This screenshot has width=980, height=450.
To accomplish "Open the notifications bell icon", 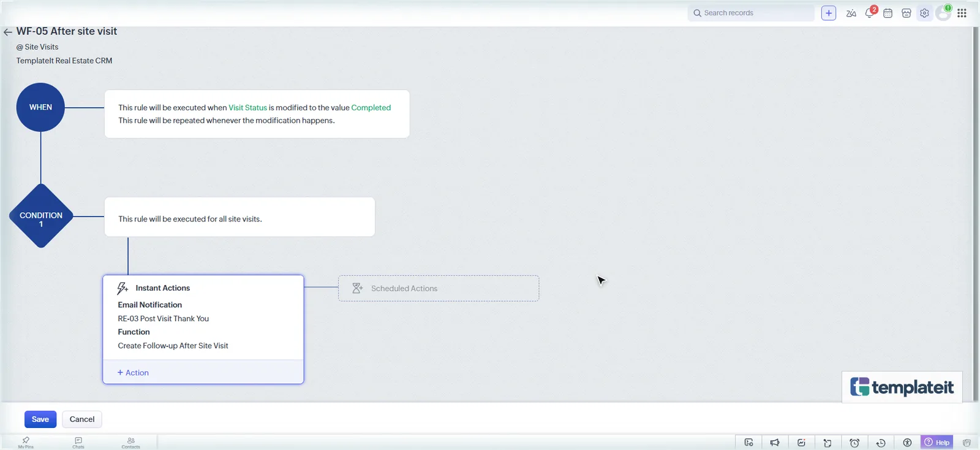I will [x=870, y=13].
